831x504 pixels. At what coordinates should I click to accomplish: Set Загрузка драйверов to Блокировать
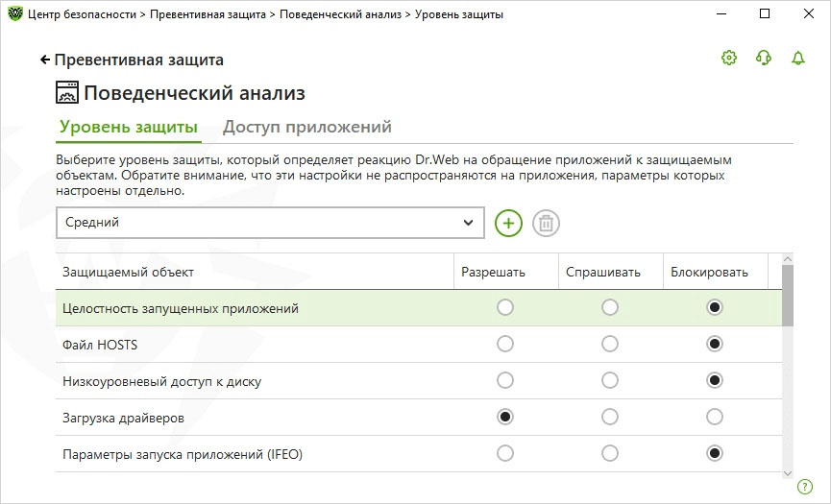click(x=714, y=418)
